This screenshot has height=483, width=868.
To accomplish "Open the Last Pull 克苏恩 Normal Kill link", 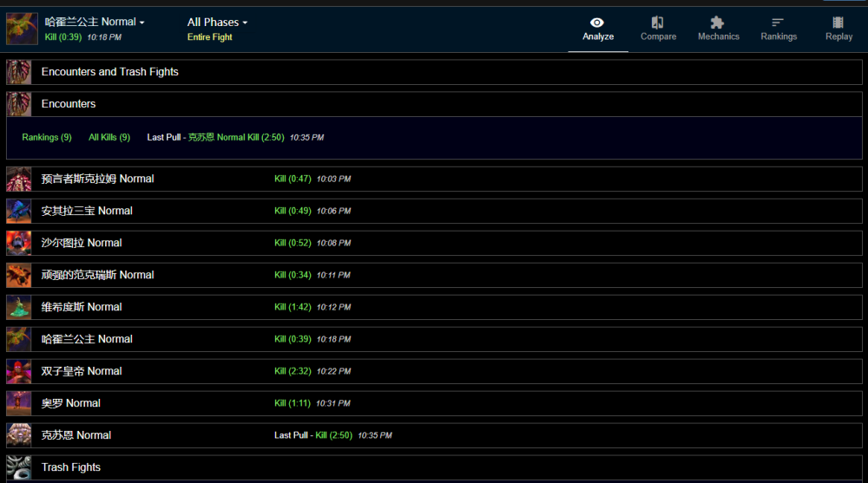I will pos(235,137).
